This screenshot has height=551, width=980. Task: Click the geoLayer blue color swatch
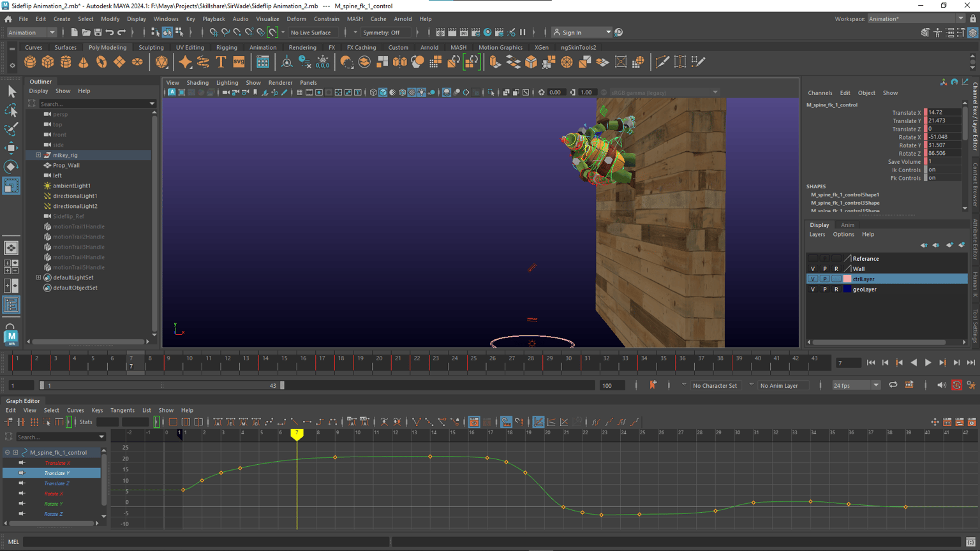847,290
